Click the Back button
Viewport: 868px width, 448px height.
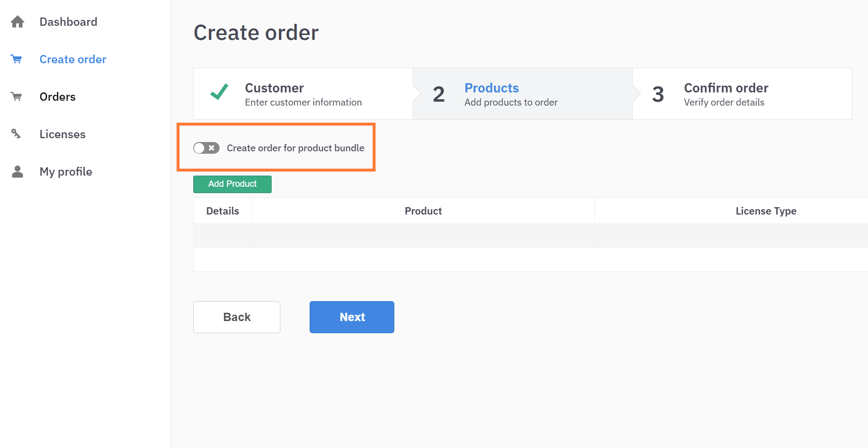[237, 317]
